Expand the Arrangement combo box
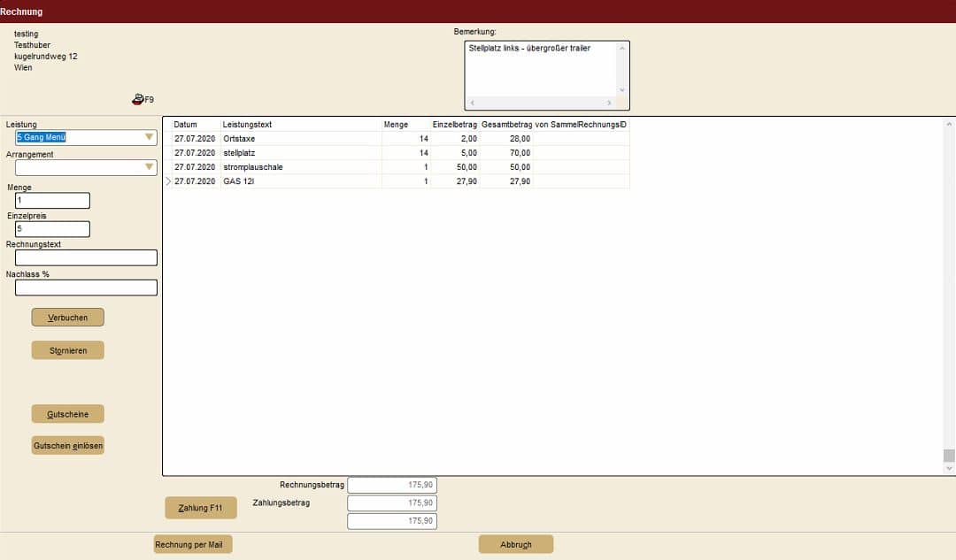Screen dimensions: 956x560 [149, 167]
